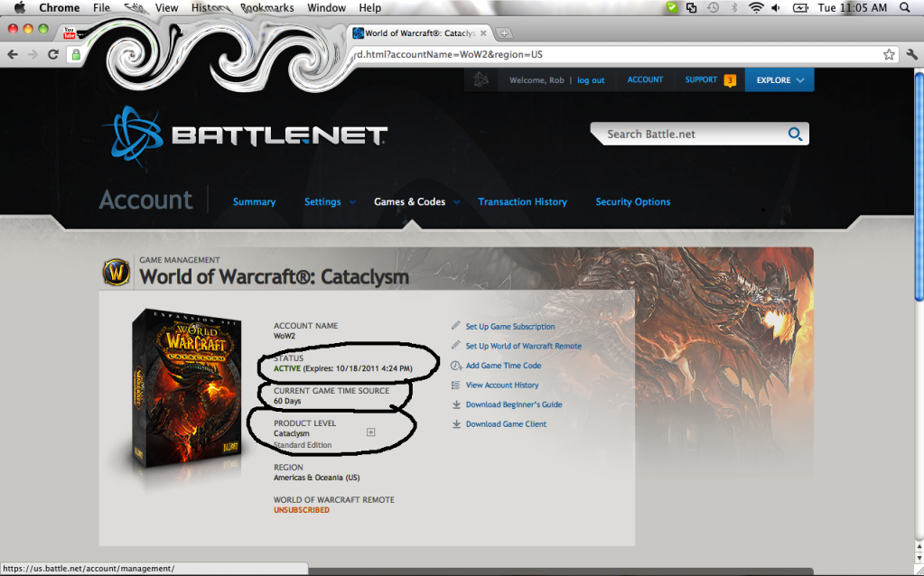Open the Window menu

tap(326, 7)
